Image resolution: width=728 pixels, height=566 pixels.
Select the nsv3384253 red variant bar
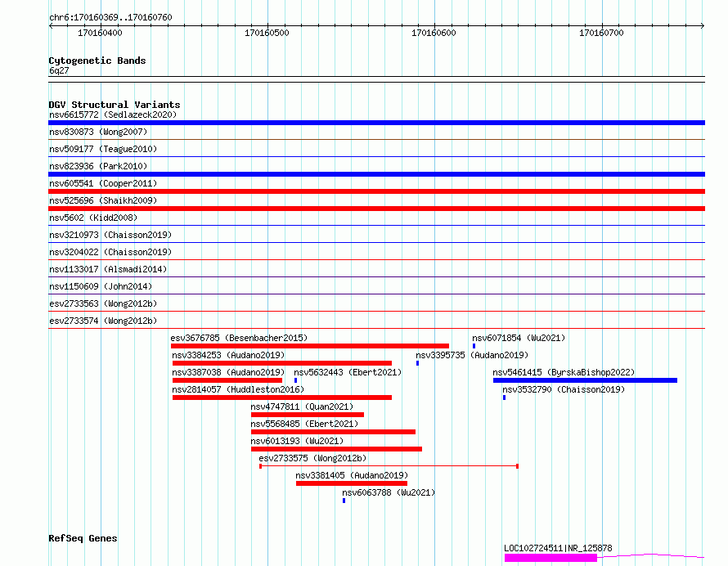tap(282, 363)
